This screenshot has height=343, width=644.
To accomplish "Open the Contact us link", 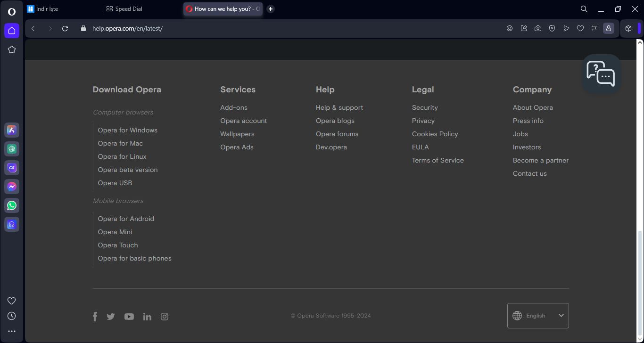I will 530,173.
